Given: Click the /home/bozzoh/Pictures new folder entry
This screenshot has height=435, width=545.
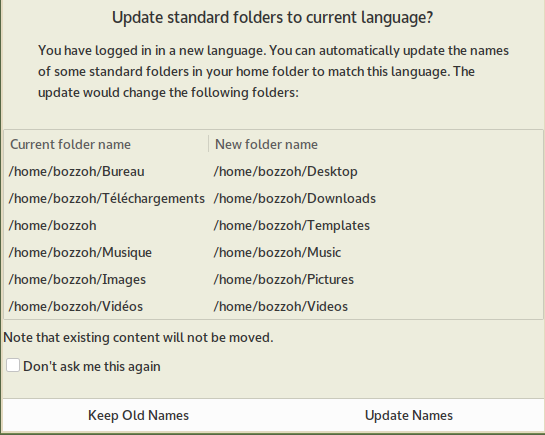Looking at the screenshot, I should point(284,280).
